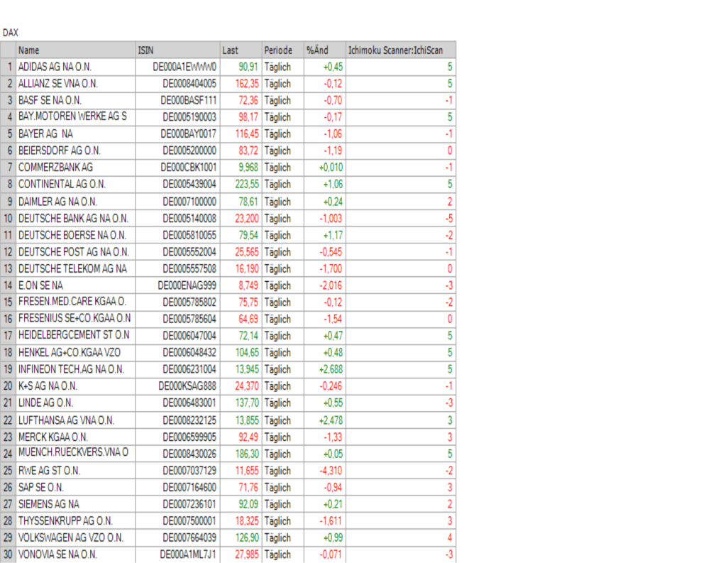The image size is (728, 563).
Task: Sort by the ISIN column header
Action: point(178,50)
